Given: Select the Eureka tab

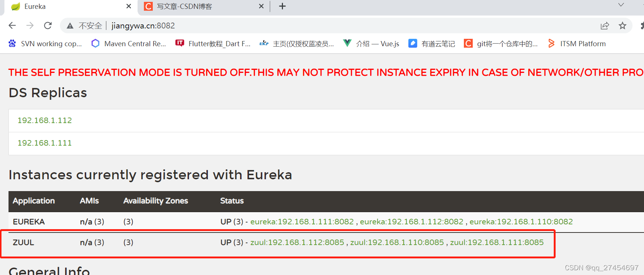Looking at the screenshot, I should 70,7.
